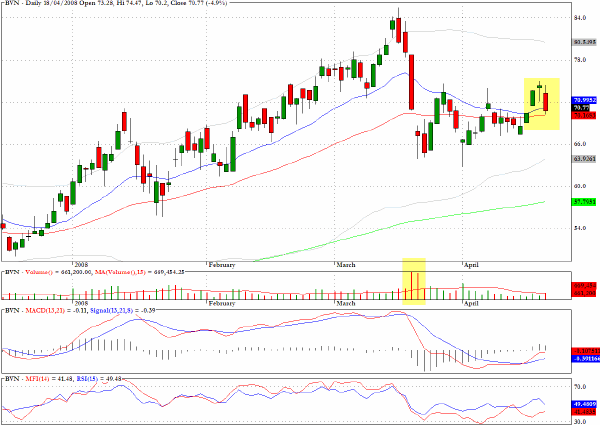Click April label under the price chart
600x425 pixels.
[x=471, y=265]
